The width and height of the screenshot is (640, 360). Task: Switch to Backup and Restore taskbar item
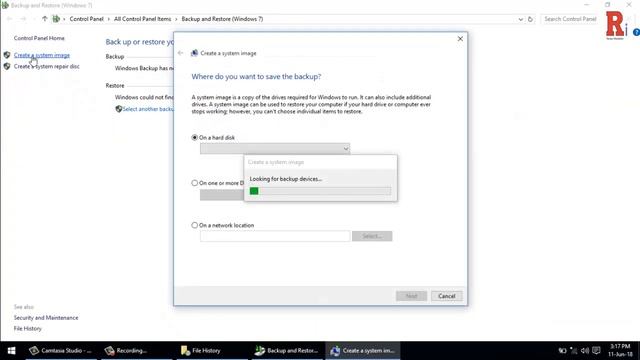coord(287,351)
